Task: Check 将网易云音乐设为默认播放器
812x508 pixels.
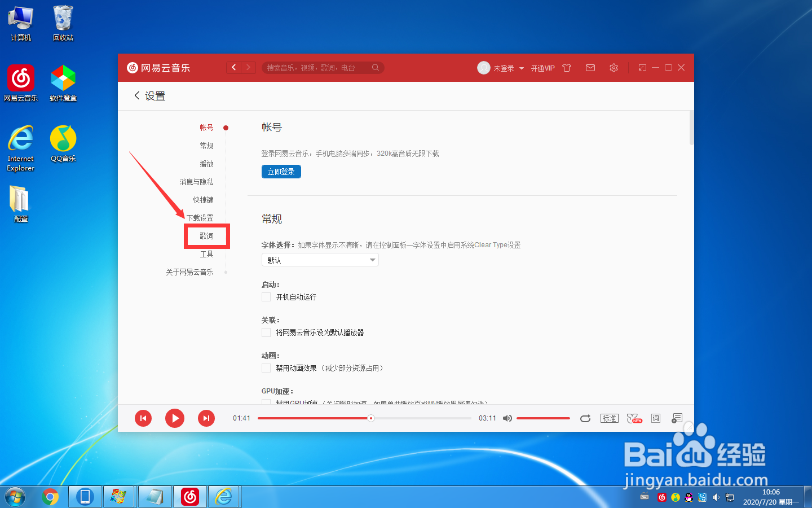Action: [266, 332]
